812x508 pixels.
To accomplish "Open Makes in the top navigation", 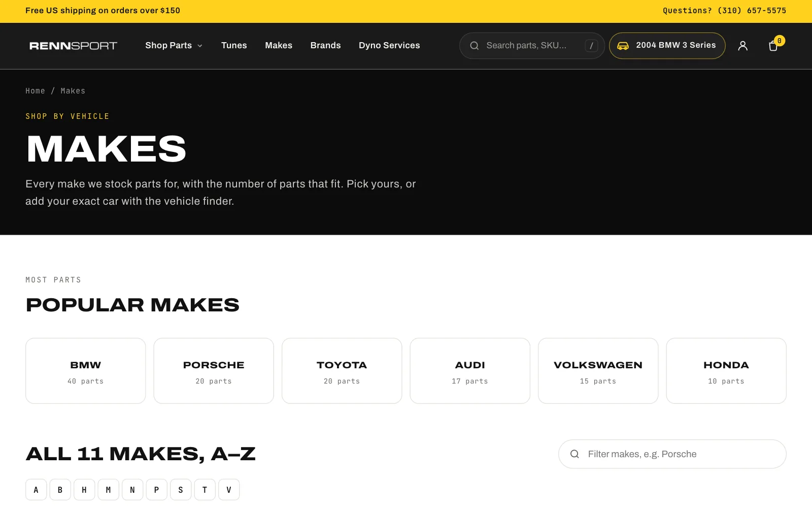I will [x=279, y=46].
